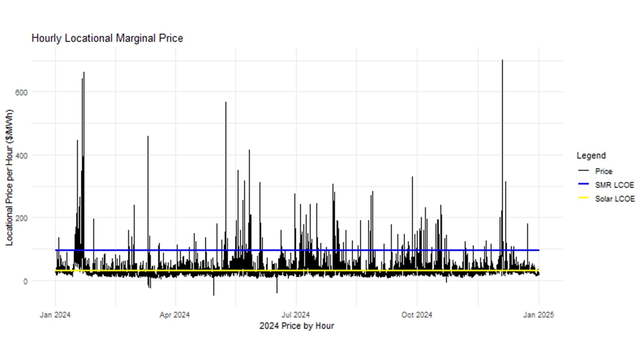Click the Jan 2025 x-axis label
The width and height of the screenshot is (644, 362).
pyautogui.click(x=538, y=315)
